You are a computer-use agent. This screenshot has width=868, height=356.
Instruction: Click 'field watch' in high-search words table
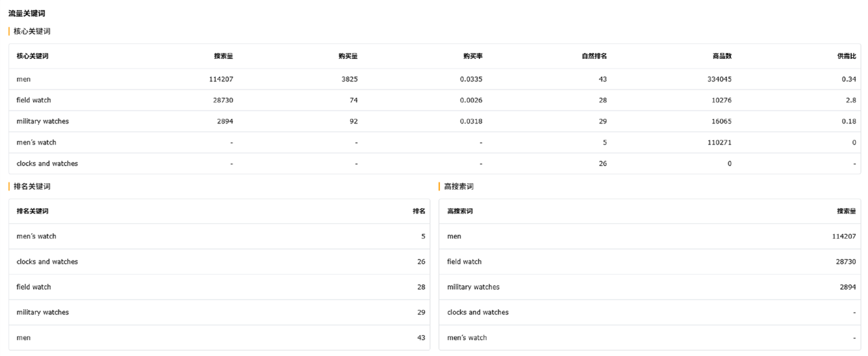click(x=465, y=262)
